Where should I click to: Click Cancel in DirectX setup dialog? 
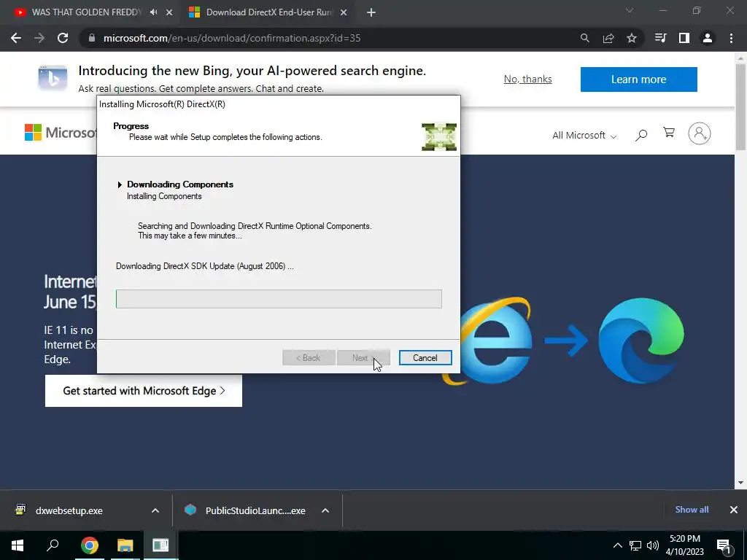tap(425, 357)
